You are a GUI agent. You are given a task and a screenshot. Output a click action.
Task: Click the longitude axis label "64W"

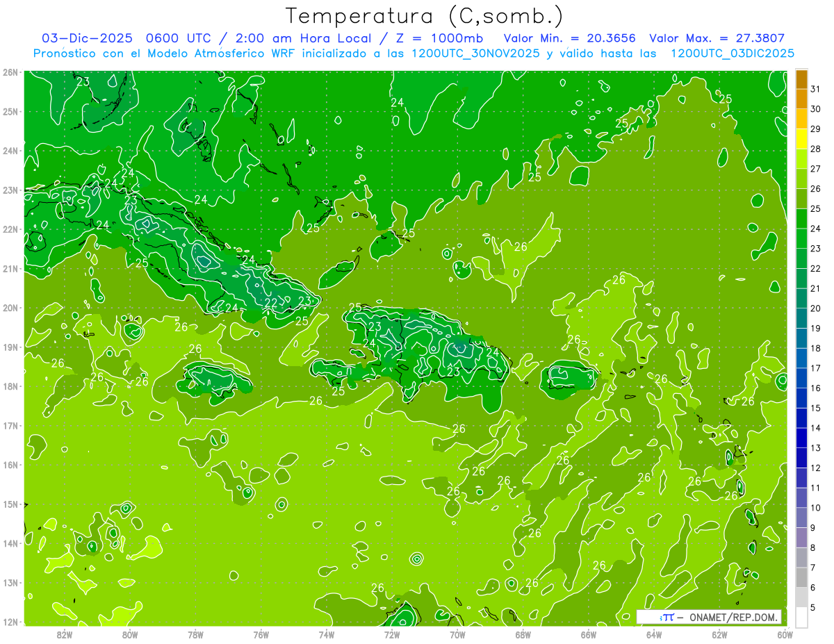point(654,634)
